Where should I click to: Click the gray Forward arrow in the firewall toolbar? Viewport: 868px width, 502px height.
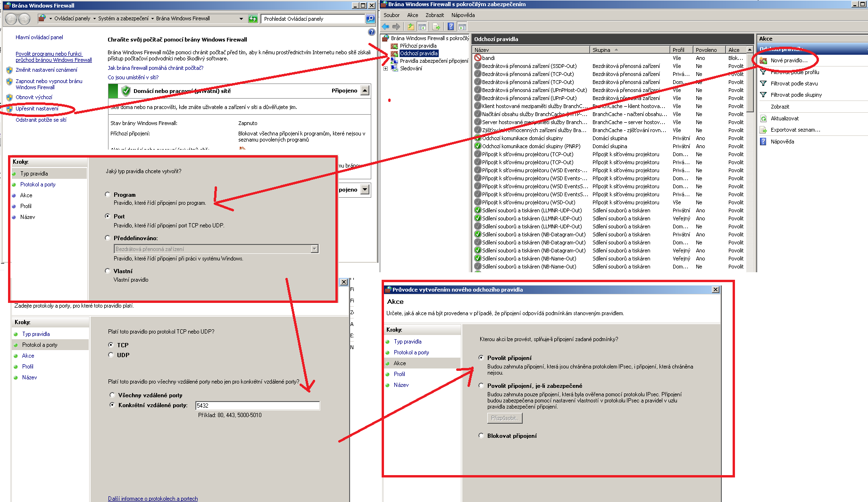click(396, 26)
